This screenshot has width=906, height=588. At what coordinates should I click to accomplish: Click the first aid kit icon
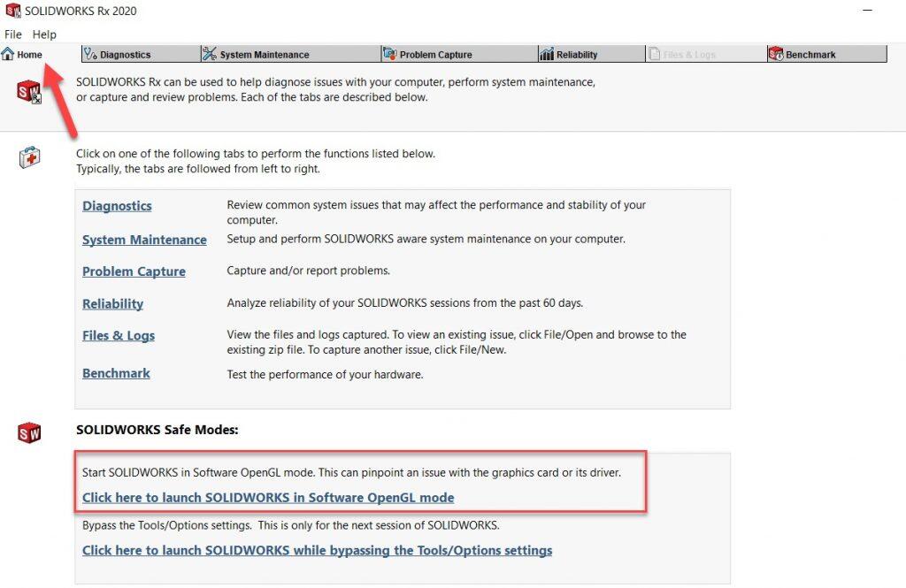(x=29, y=158)
